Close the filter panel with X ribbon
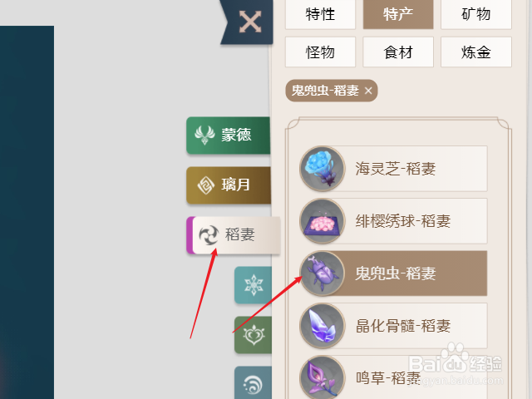 250,22
